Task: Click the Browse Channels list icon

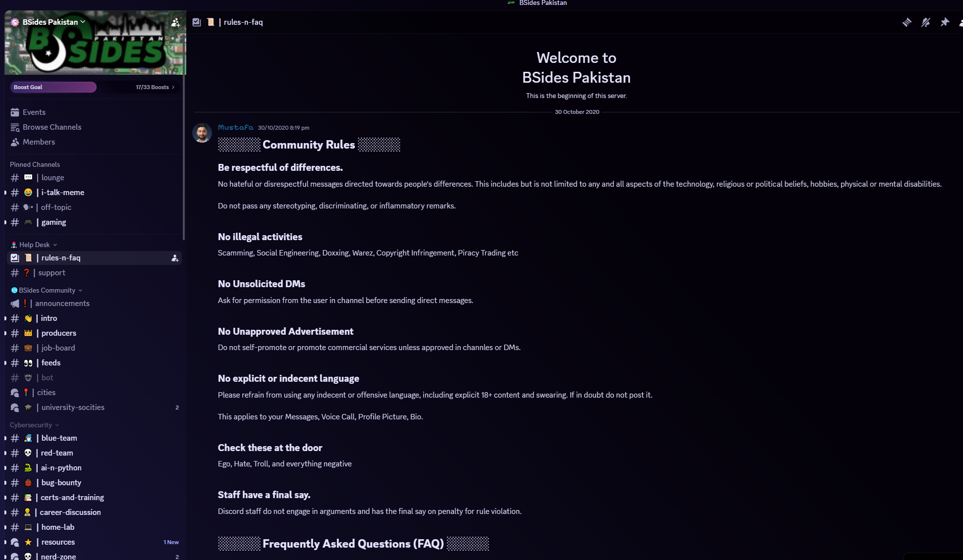Action: click(15, 127)
